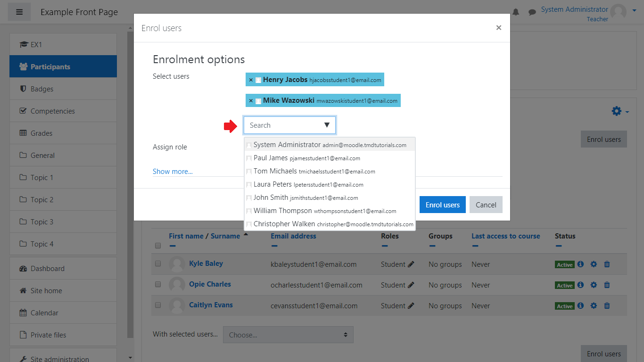Delete Opie Charles enrolment with trash icon
This screenshot has height=362, width=644.
click(x=607, y=285)
